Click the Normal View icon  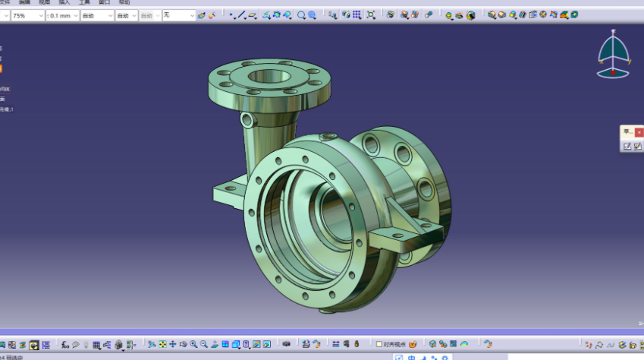215,344
